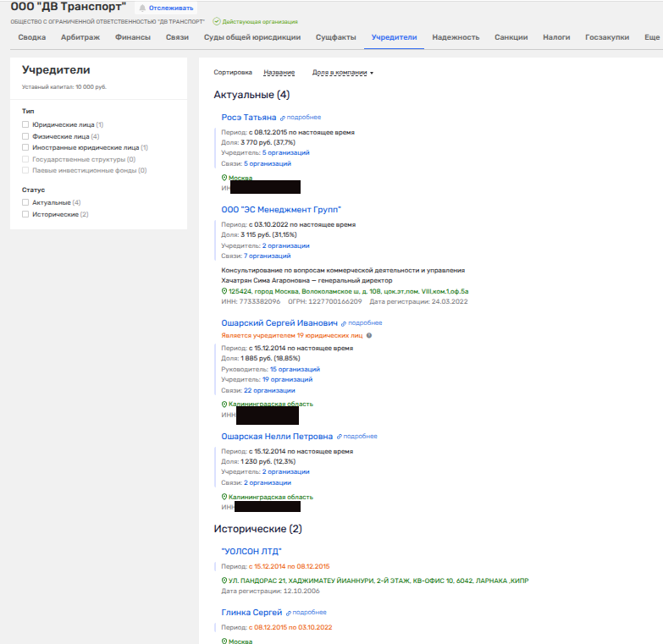Expand the Еще tab menu
This screenshot has width=663, height=644.
click(x=651, y=37)
